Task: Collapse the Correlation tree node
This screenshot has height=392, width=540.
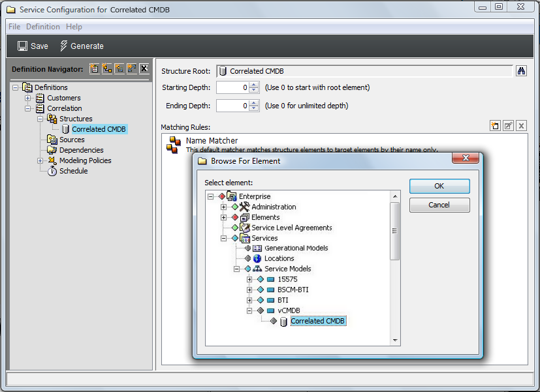Action: 28,109
